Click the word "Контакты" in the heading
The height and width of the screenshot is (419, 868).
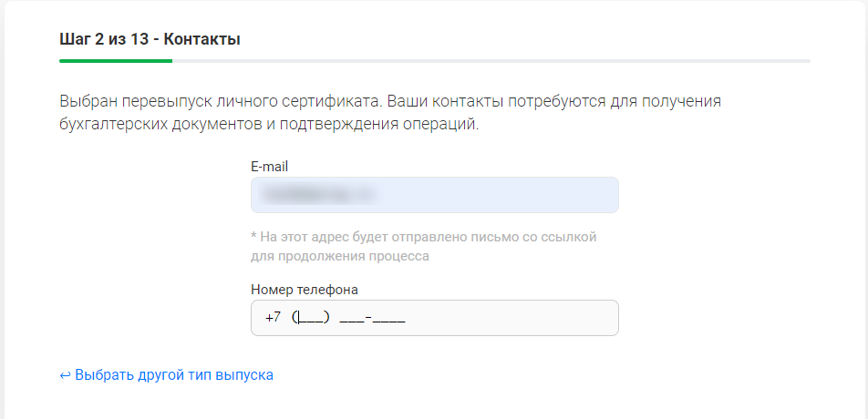202,39
